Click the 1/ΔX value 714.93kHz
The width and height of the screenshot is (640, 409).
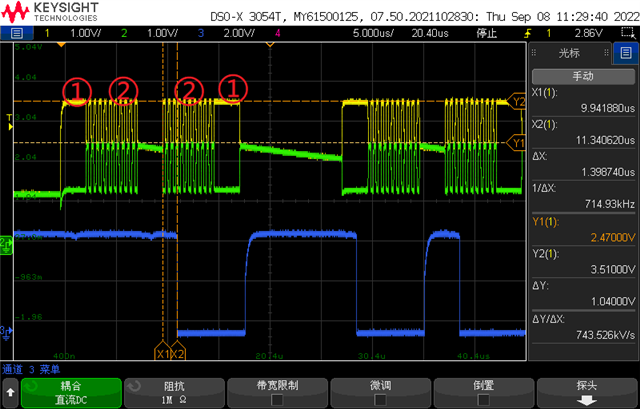click(610, 204)
